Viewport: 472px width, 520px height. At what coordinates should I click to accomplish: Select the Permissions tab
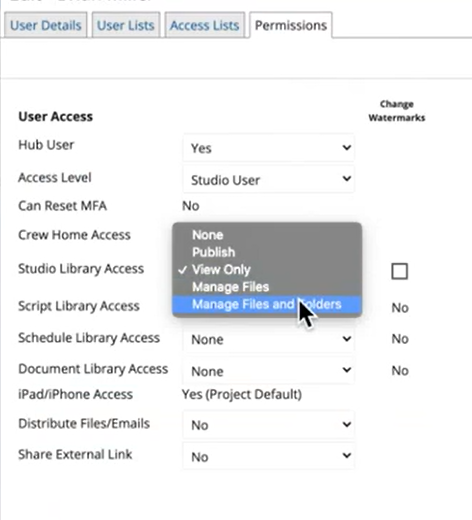coord(291,25)
